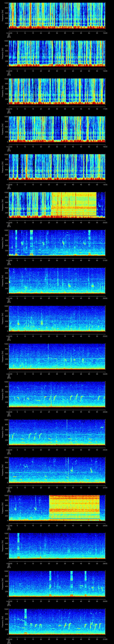Select the spectrogram panel starting at 4:28:00
Screen dimensions: 114x644
tap(57, 546)
